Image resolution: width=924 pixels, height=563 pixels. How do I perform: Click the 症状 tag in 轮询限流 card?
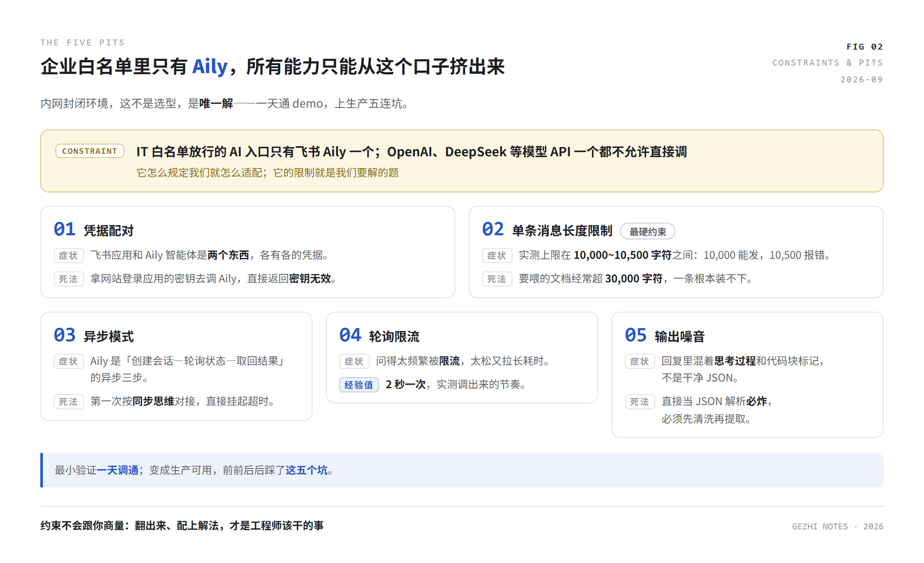[354, 361]
